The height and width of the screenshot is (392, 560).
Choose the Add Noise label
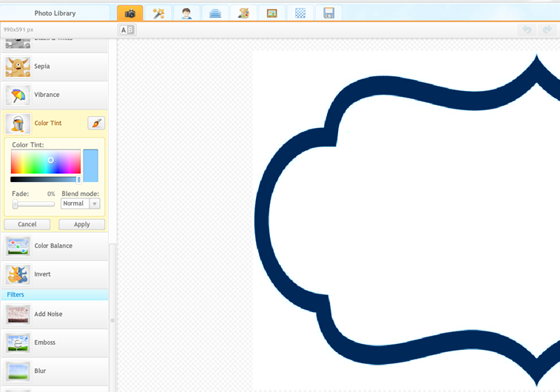[x=49, y=314]
